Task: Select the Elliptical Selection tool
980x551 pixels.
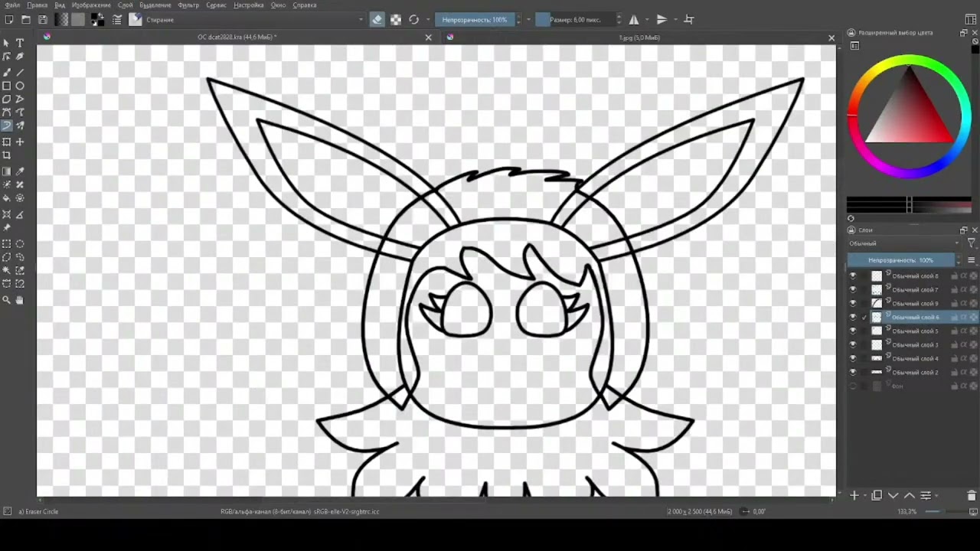Action: point(20,244)
